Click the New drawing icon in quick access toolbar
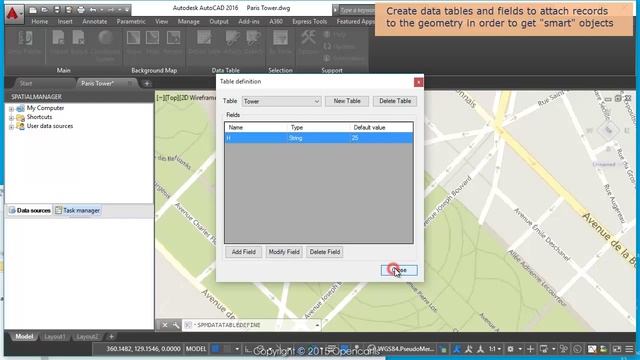Image resolution: width=640 pixels, height=360 pixels. coord(33,9)
